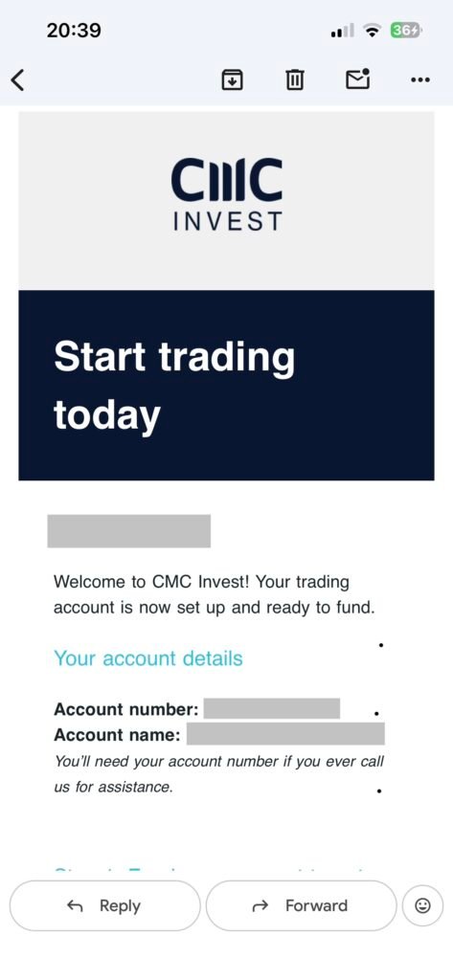453x980 pixels.
Task: Tap the 'Start trading today' banner
Action: (226, 385)
